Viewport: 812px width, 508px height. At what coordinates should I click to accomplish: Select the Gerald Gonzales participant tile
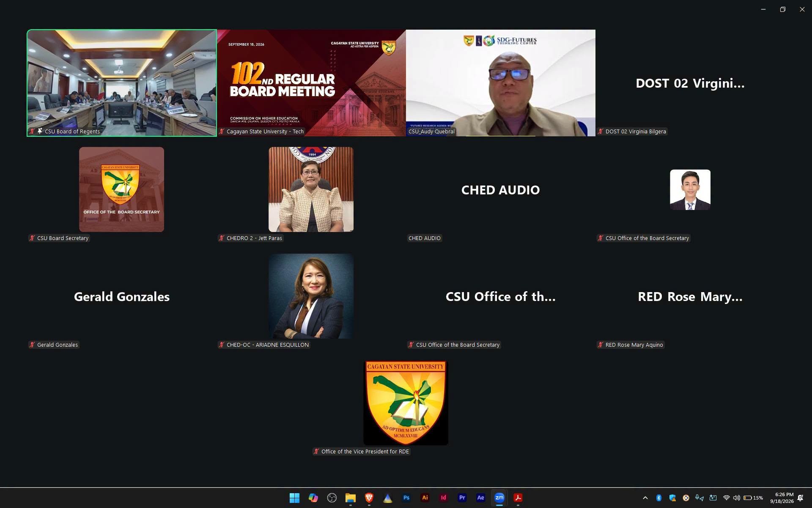[122, 296]
